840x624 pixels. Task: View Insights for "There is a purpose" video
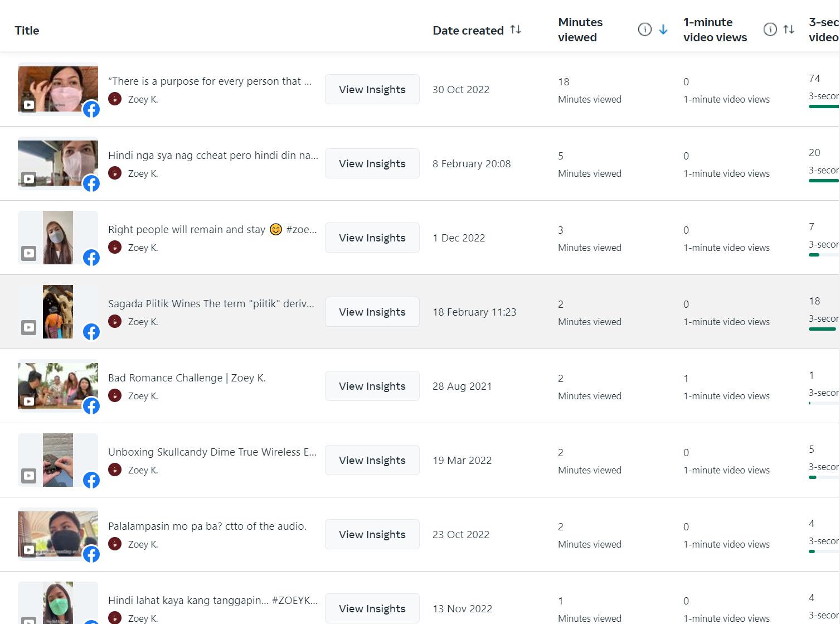click(x=372, y=89)
